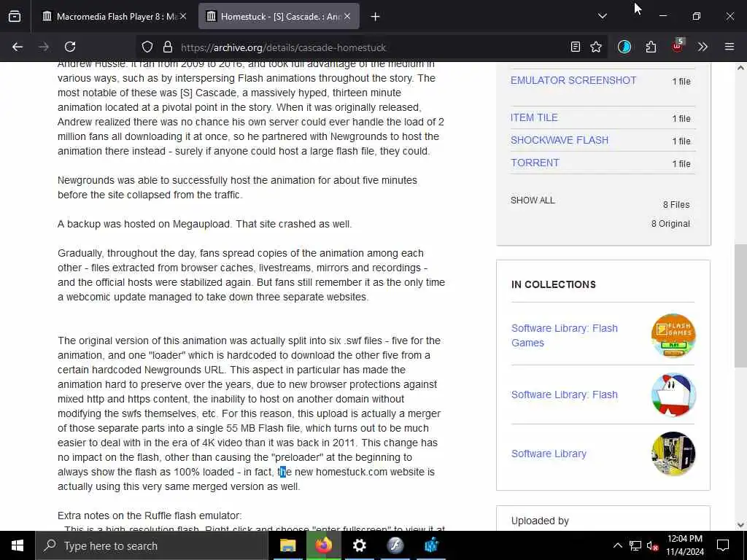Go forward one page
The image size is (747, 560).
43,47
